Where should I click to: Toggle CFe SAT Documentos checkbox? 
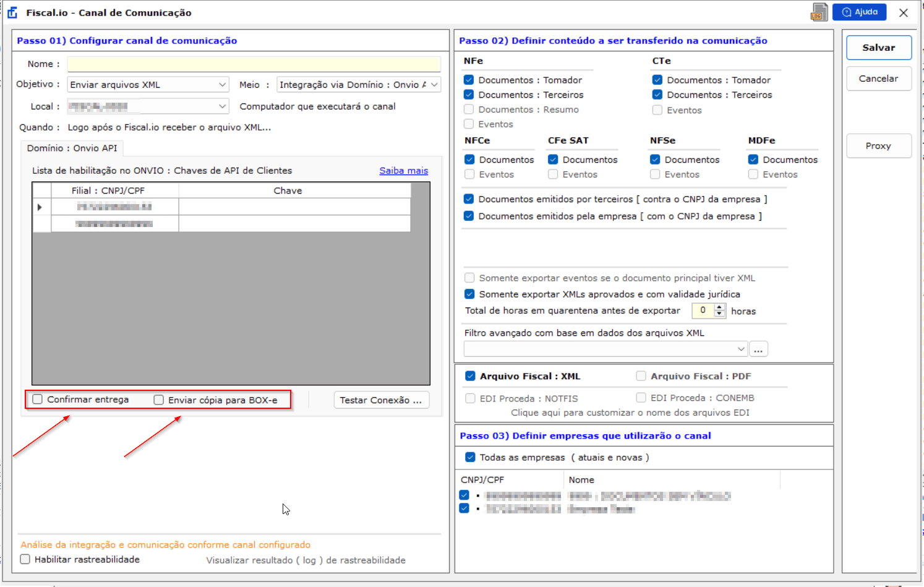553,160
